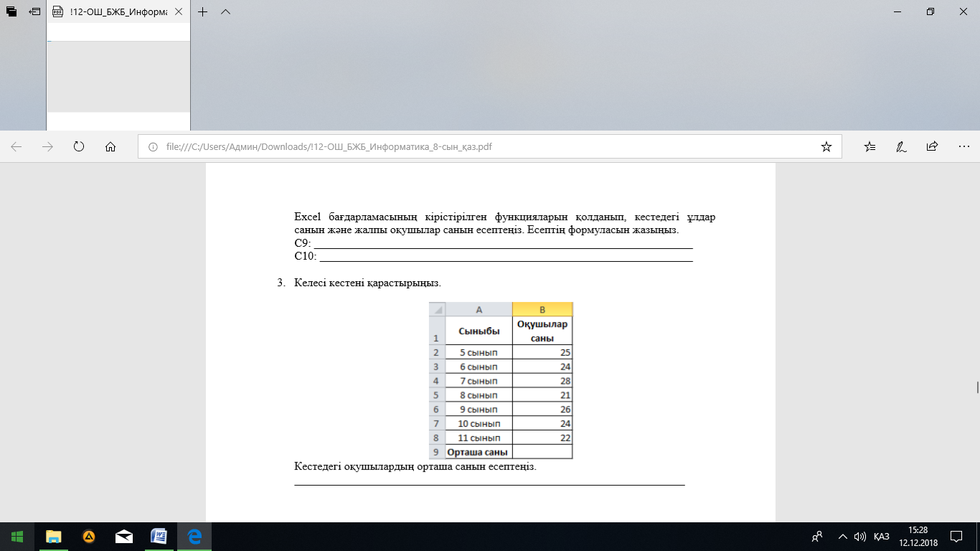This screenshot has width=980, height=551.
Task: Click the page vertical scrollbar thumb
Action: (x=977, y=387)
